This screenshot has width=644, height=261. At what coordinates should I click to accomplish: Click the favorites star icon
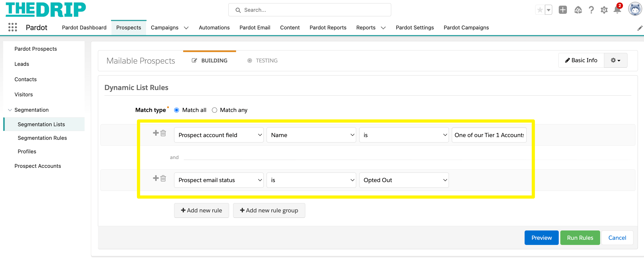coord(540,10)
